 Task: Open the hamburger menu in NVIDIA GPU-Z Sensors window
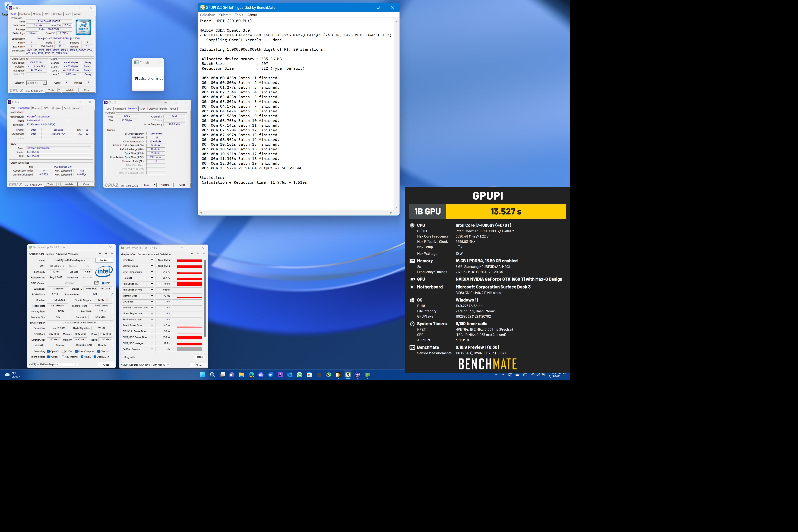tap(204, 254)
